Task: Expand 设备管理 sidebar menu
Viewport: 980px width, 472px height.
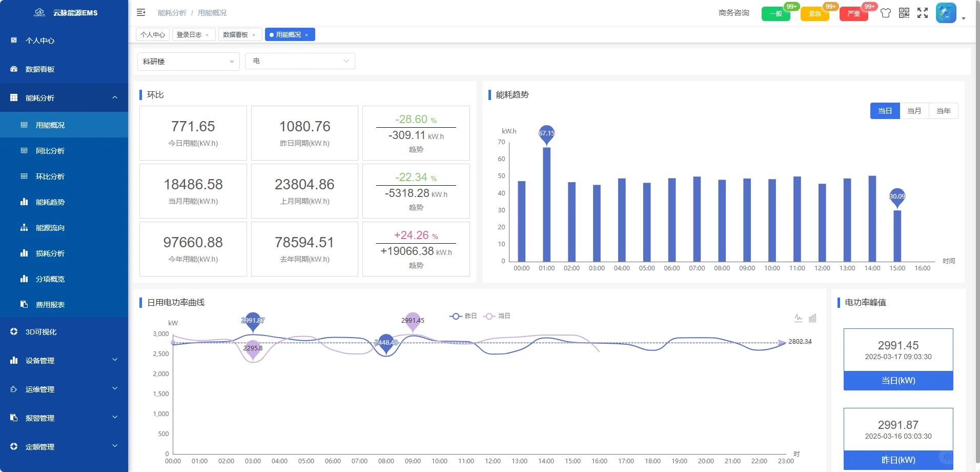Action: pos(64,361)
